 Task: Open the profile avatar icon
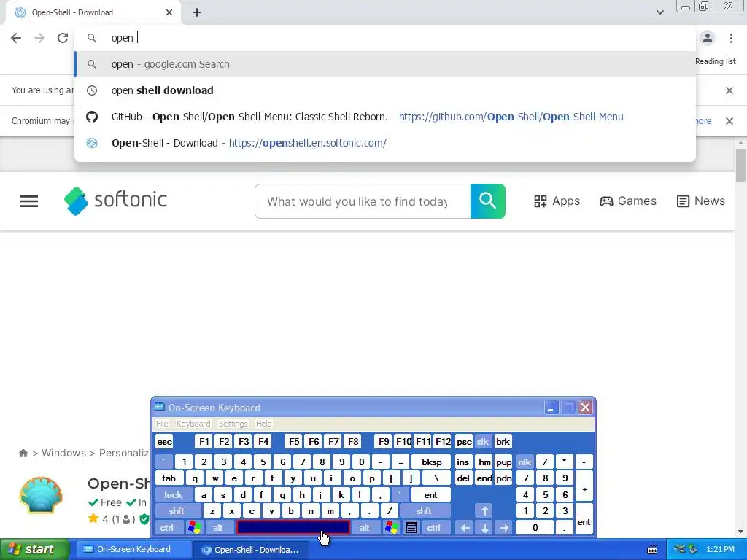[708, 38]
